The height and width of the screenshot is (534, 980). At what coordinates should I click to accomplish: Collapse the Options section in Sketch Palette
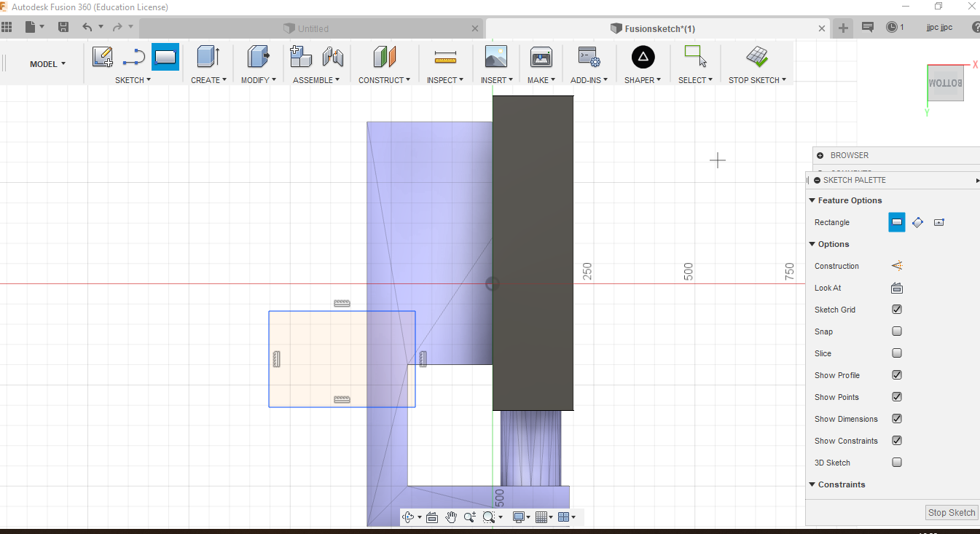[812, 244]
